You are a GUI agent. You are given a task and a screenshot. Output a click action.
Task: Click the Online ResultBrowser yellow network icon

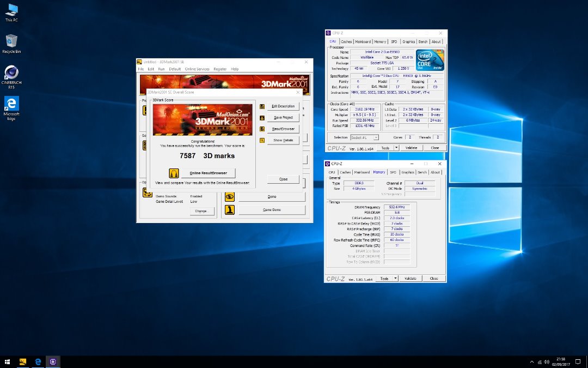click(174, 173)
